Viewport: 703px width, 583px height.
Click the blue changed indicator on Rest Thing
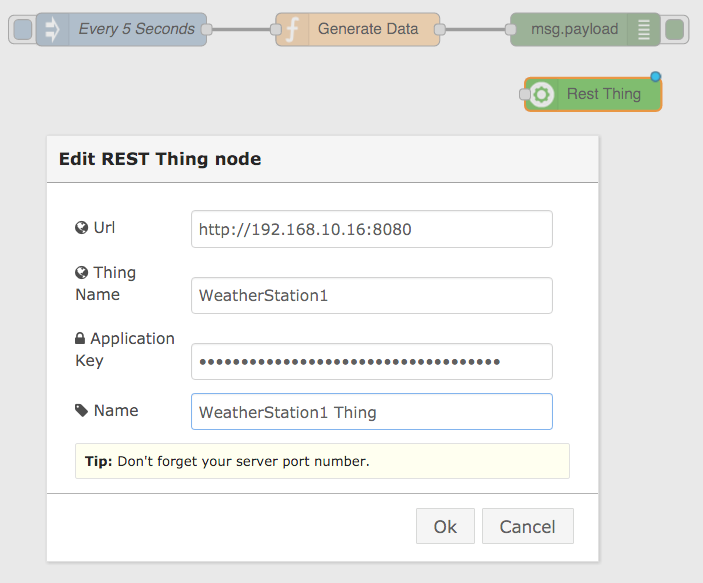(x=655, y=77)
